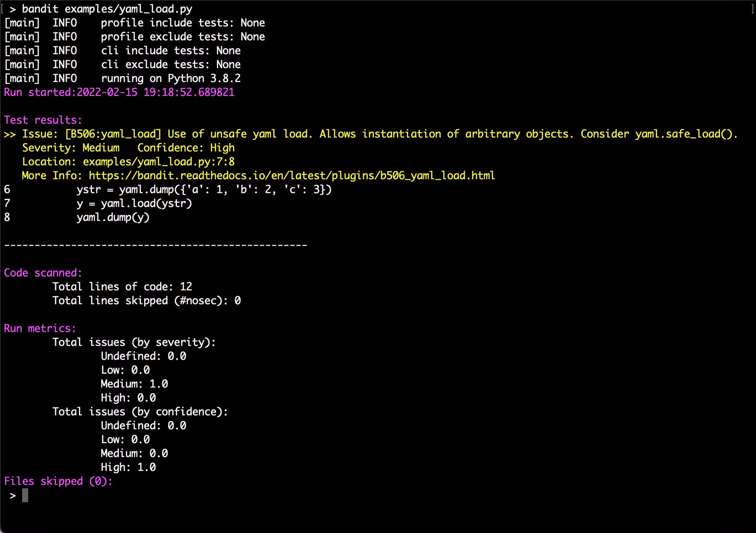Click the 'Code scanned:' heading
756x533 pixels.
[43, 273]
